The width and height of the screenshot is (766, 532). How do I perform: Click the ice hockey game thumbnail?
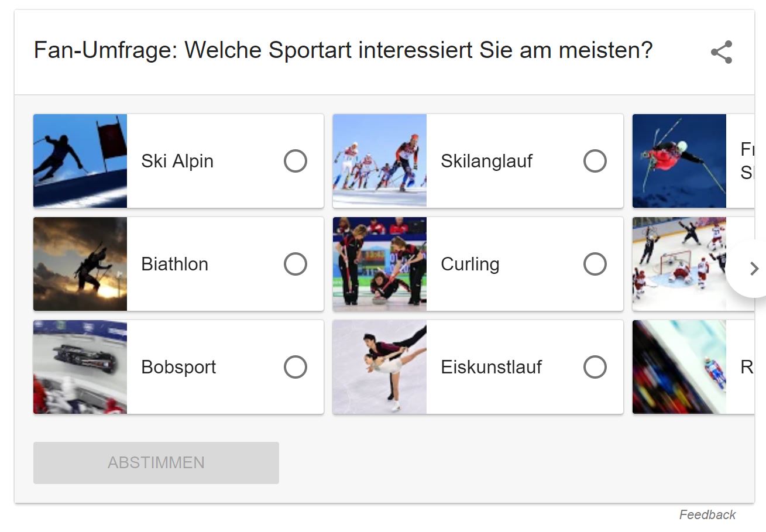point(679,264)
